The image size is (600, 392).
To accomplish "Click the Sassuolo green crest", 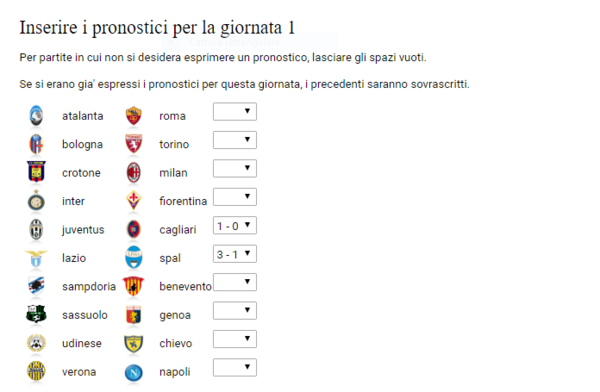I will click(36, 314).
